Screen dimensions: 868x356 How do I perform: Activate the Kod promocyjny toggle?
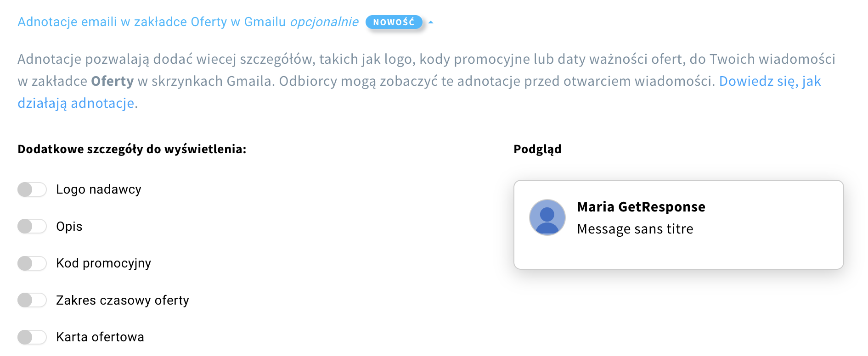coord(32,263)
